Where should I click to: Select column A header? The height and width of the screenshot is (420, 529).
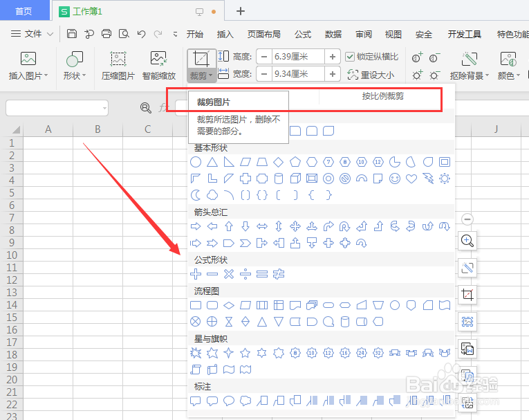tap(48, 129)
